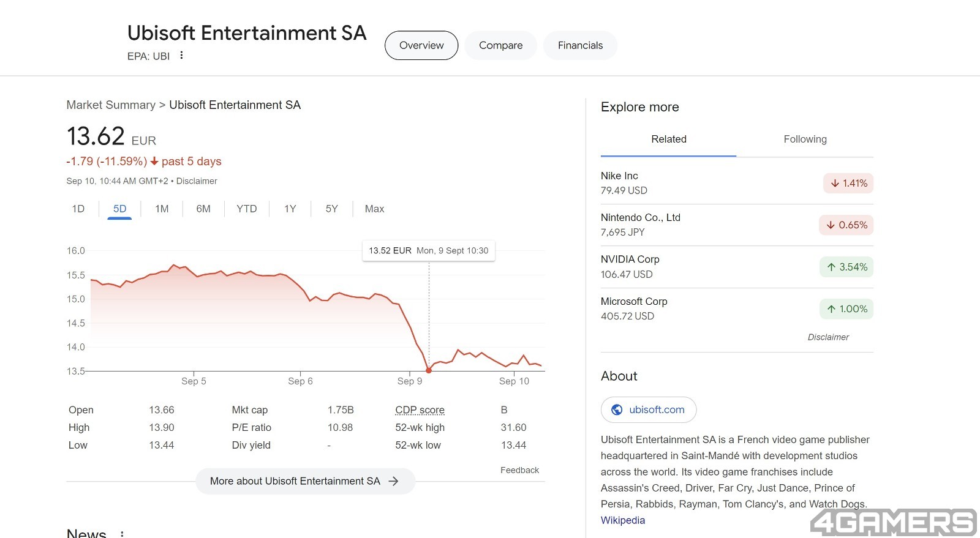Click the red data point on chart
Screen dimensions: 980x538
(x=429, y=370)
